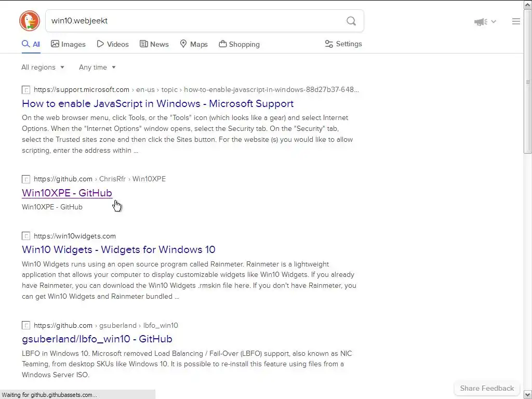532x399 pixels.
Task: Switch to the Images tab
Action: [68, 44]
